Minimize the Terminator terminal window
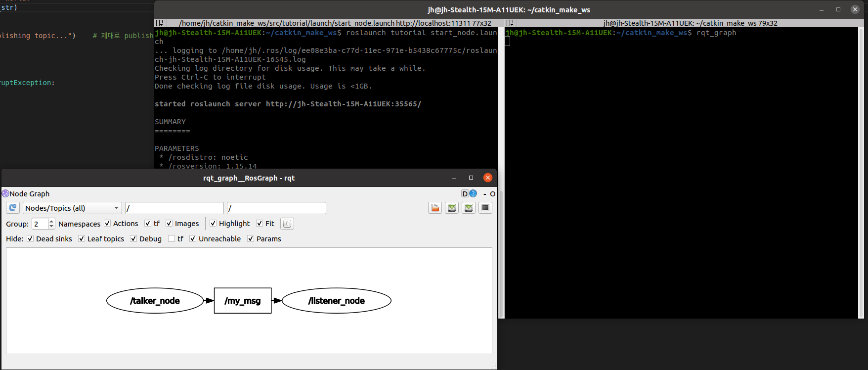This screenshot has height=370, width=868. (x=822, y=9)
